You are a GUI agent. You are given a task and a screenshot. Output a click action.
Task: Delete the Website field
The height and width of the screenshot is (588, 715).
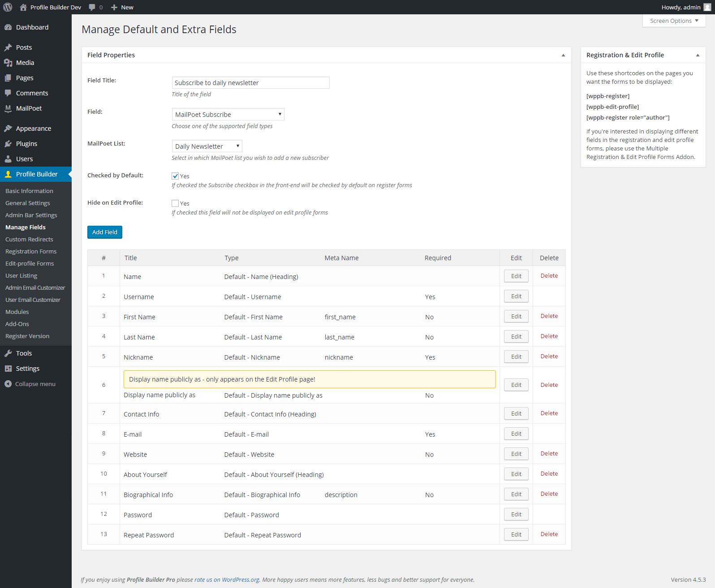[x=549, y=454]
